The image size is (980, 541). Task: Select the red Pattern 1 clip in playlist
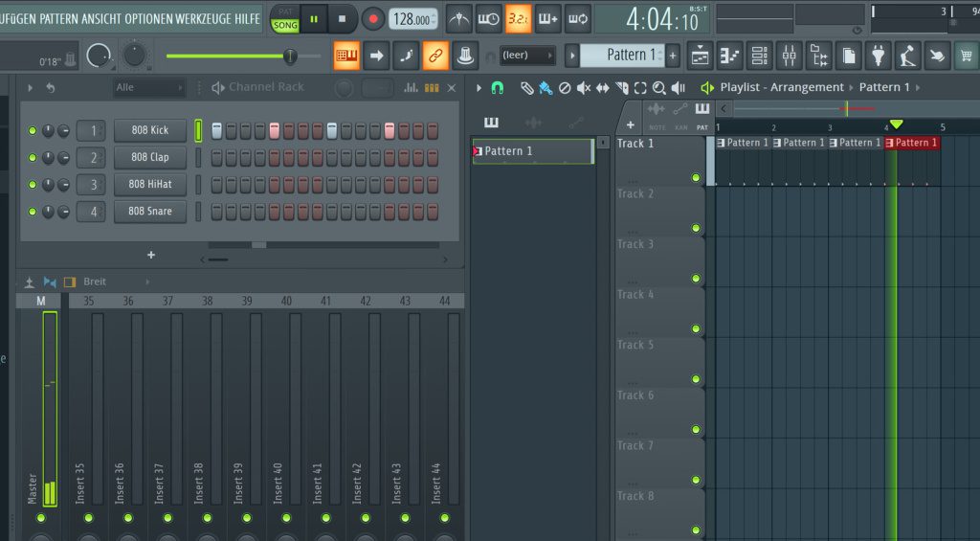(912, 143)
